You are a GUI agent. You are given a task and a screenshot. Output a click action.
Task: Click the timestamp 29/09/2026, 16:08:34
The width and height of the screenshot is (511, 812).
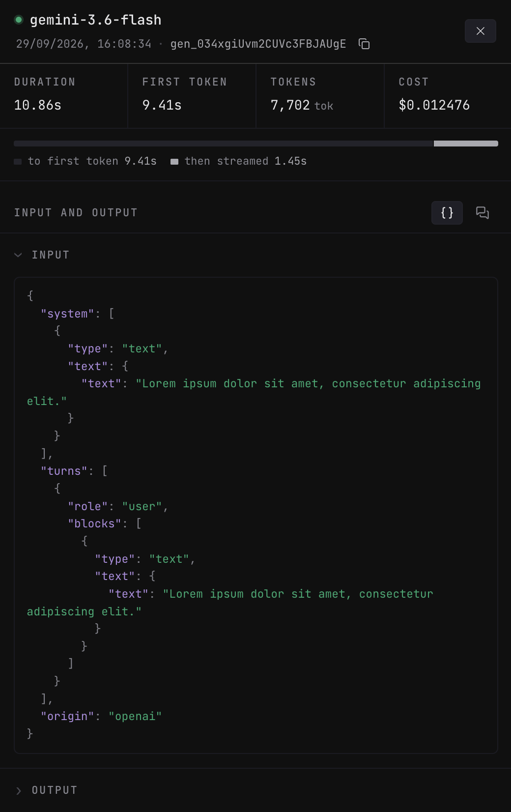click(x=84, y=44)
